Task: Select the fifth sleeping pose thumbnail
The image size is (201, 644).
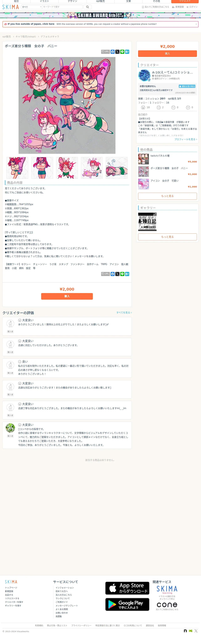Action: click(x=117, y=168)
